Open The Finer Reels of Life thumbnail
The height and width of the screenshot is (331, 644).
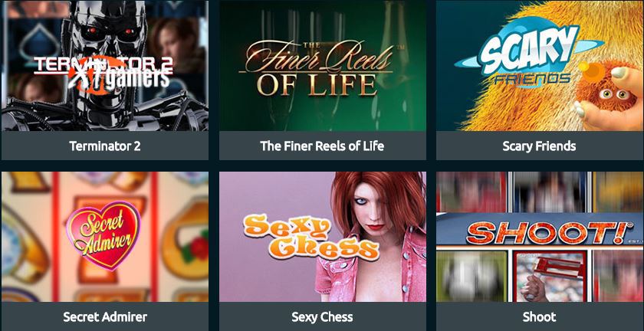coord(323,65)
